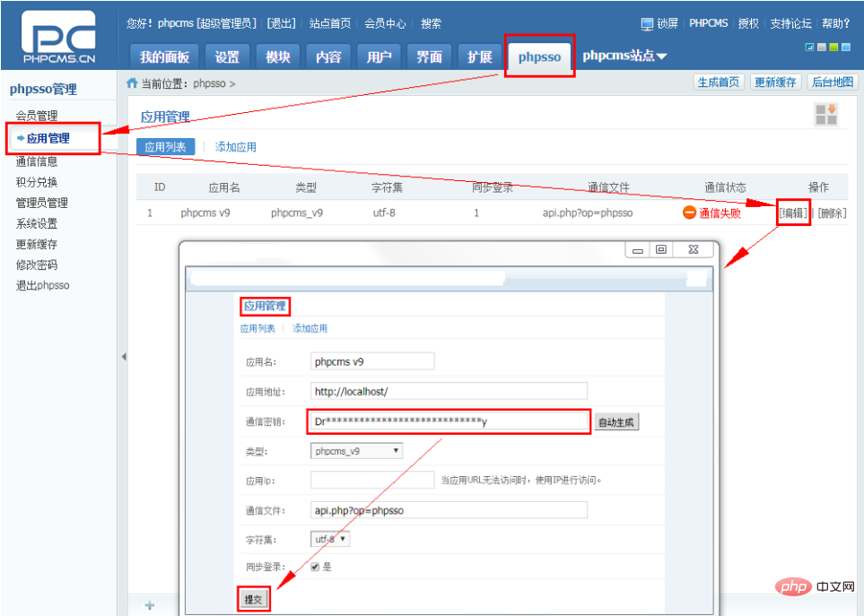
Task: Switch to the 内容 tab
Action: (328, 56)
